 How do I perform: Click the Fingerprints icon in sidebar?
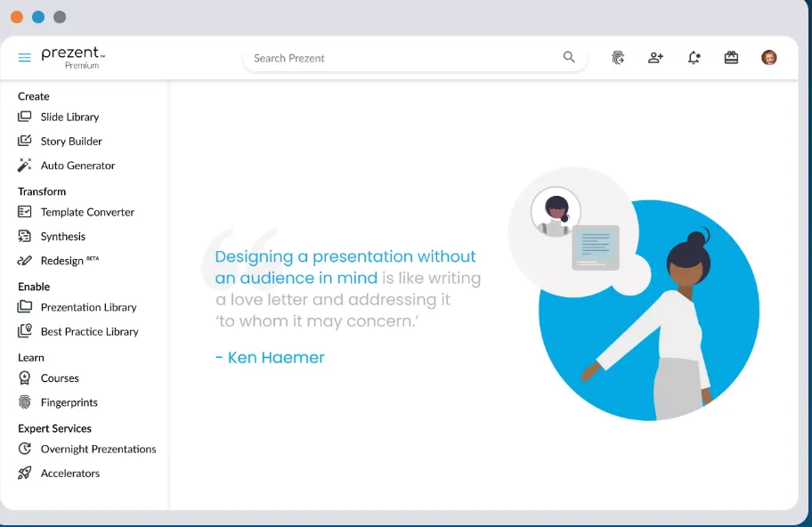pos(24,401)
